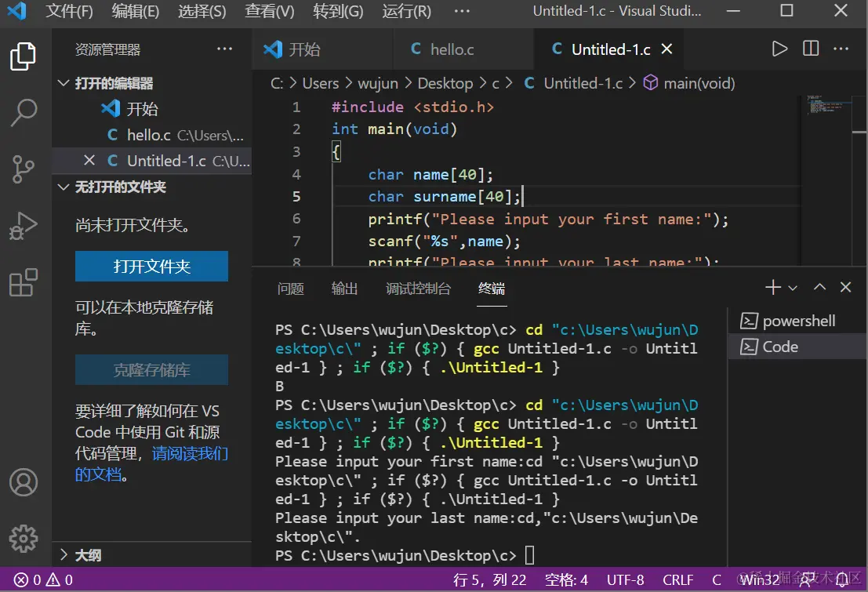This screenshot has height=592, width=868.
Task: Close the Untitled-1.c tab
Action: point(667,49)
